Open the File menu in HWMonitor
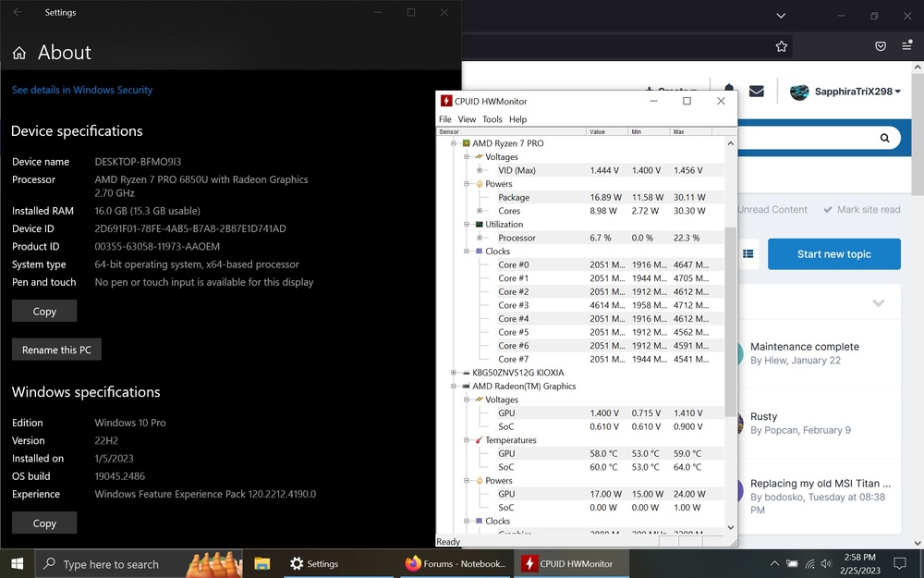This screenshot has width=924, height=578. click(445, 119)
